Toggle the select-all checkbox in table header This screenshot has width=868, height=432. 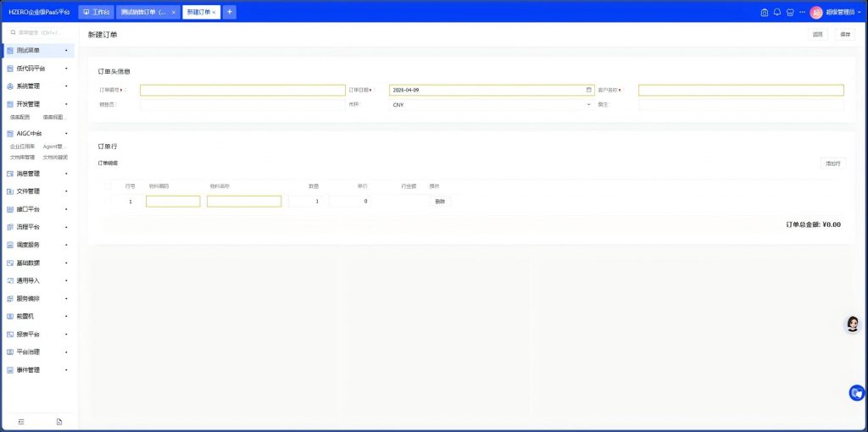[108, 186]
